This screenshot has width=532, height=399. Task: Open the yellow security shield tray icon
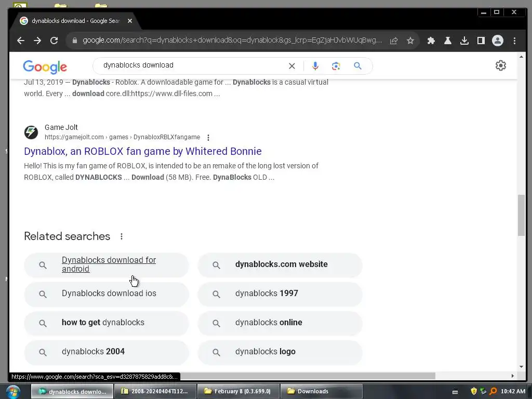point(474,391)
